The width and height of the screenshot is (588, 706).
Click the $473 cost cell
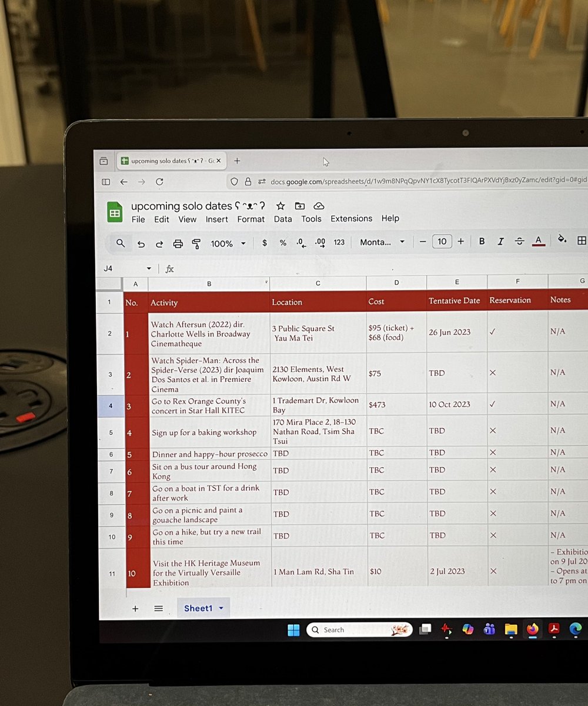coord(396,405)
